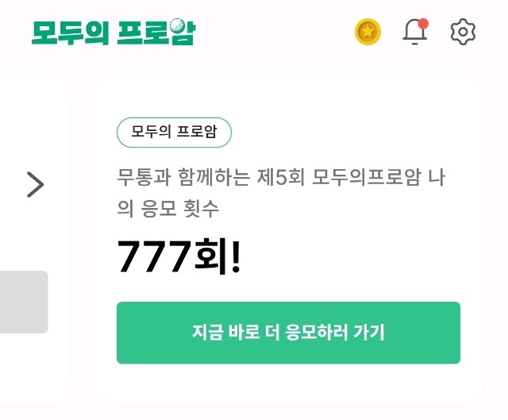Tap the 의 응모 횟수 text line
Viewport: 508px width, 420px height.
(x=168, y=209)
